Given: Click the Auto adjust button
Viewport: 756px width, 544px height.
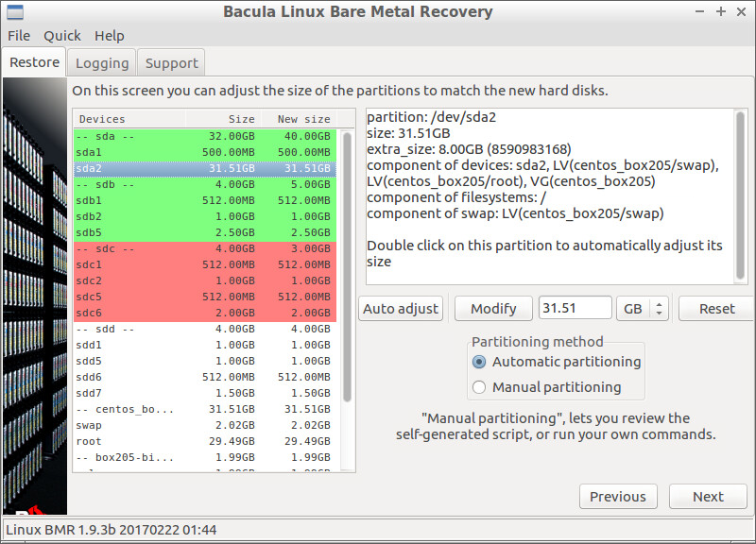Looking at the screenshot, I should click(x=401, y=309).
